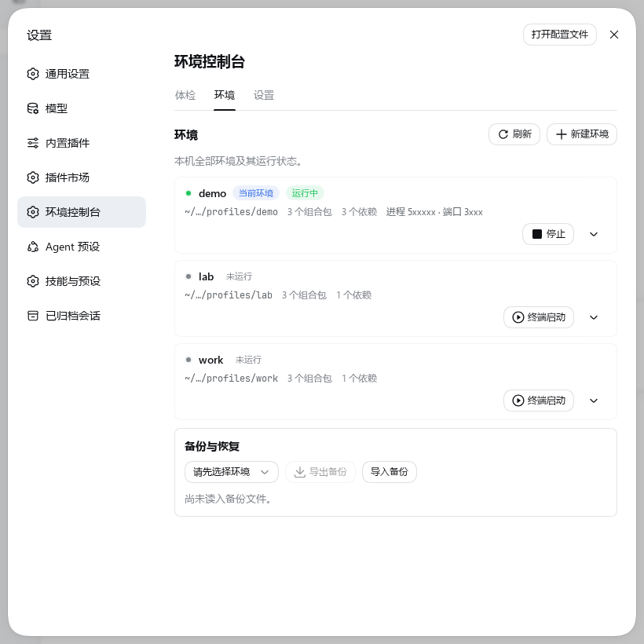Viewport: 644px width, 644px height.
Task: Click the 未运行 label beside work
Action: [248, 360]
